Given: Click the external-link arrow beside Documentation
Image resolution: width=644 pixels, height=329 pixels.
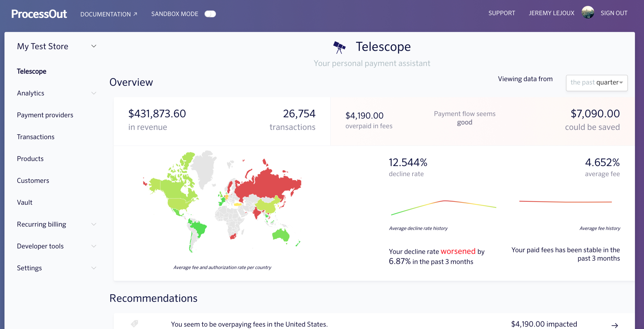Looking at the screenshot, I should tap(135, 14).
